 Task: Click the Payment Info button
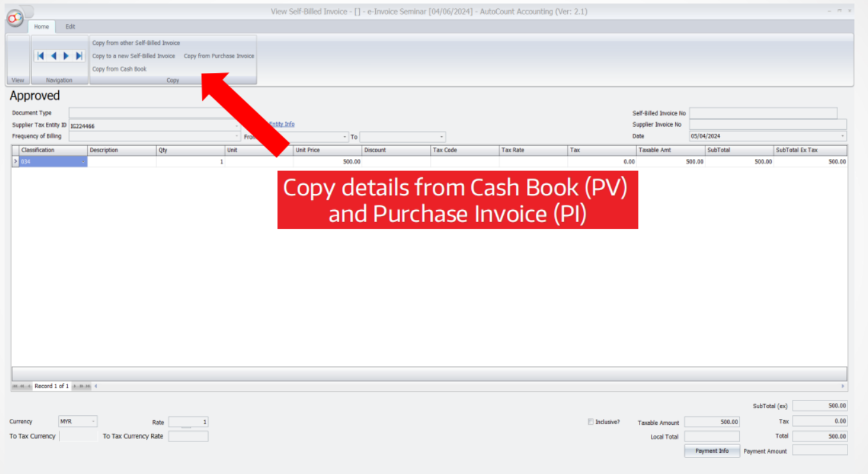[x=712, y=451]
